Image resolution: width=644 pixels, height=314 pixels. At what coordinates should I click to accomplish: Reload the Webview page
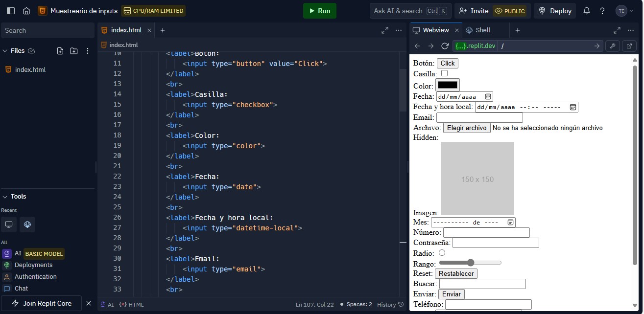pyautogui.click(x=445, y=46)
